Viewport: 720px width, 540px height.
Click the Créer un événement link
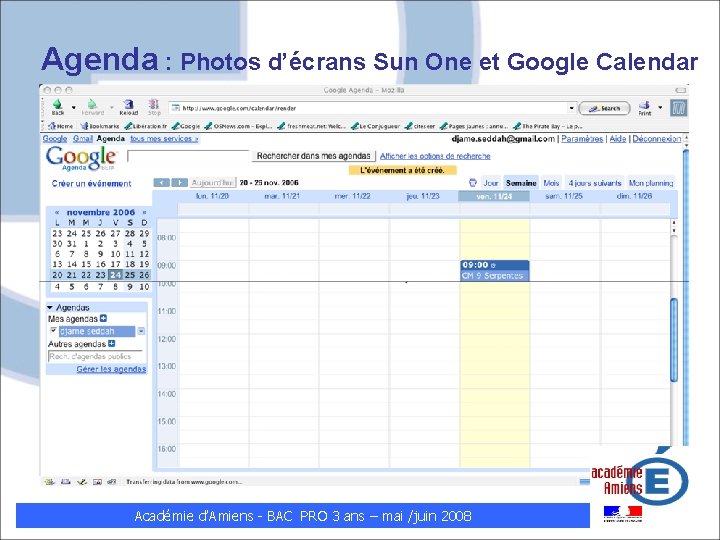[x=91, y=184]
